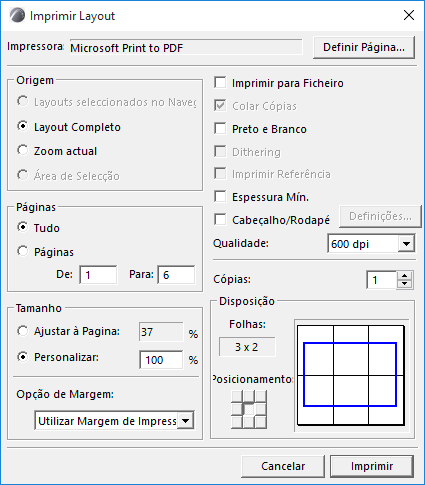Close the Imprimir Layout dialog

coord(409,15)
